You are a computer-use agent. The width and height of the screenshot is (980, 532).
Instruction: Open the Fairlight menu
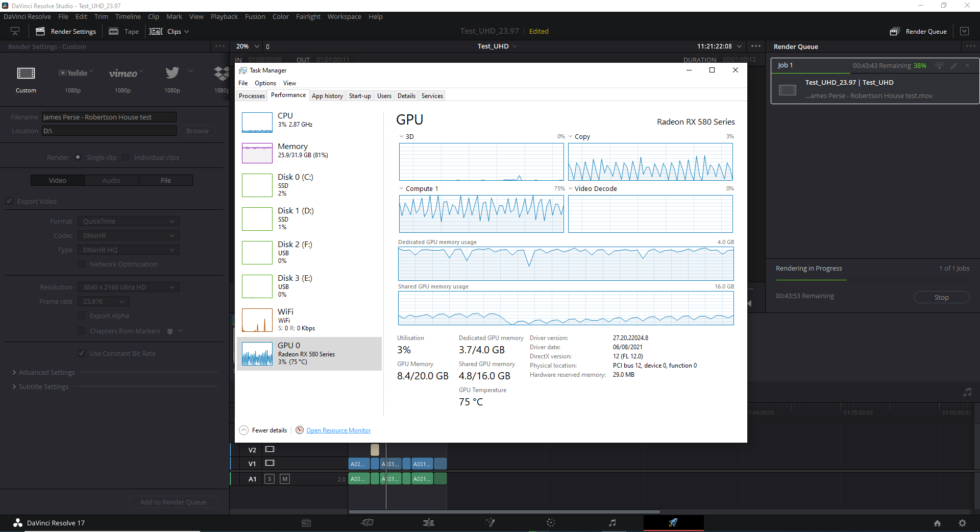click(x=308, y=16)
